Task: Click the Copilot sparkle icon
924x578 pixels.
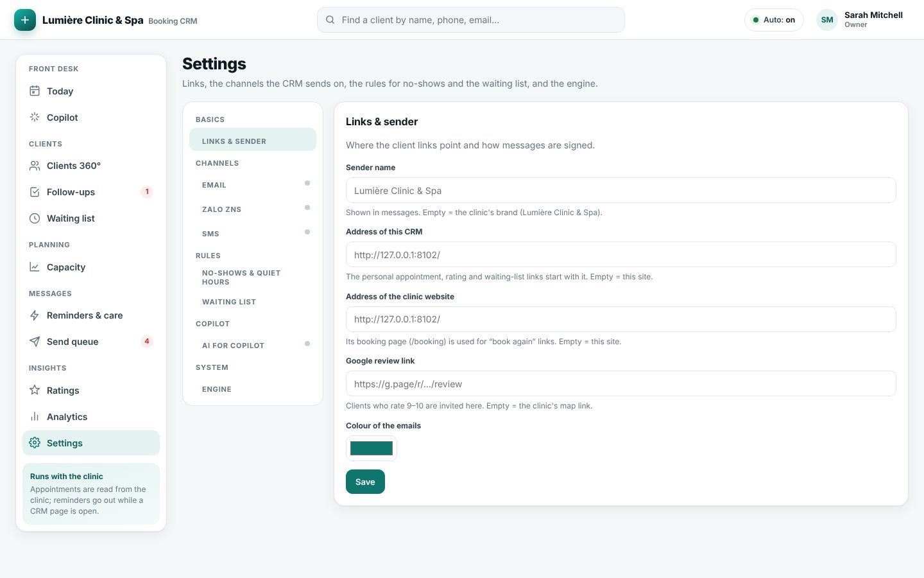Action: coord(35,118)
